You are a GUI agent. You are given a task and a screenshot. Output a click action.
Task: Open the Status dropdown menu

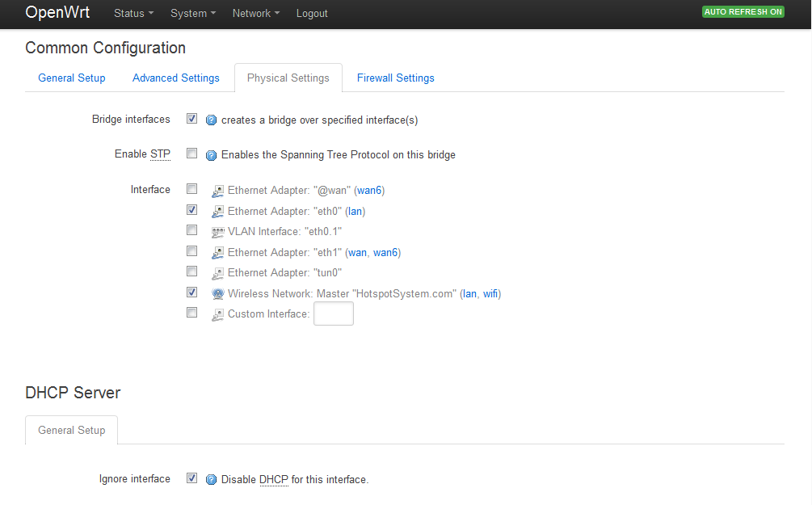[x=133, y=14]
